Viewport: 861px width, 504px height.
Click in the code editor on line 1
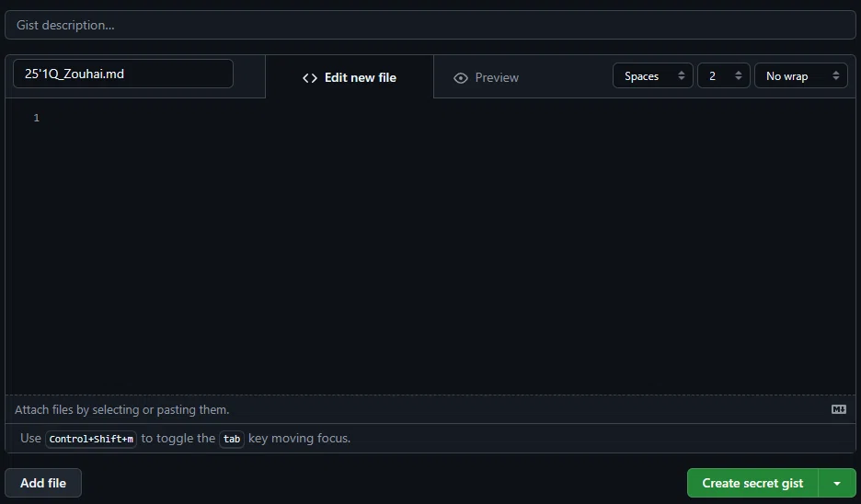pos(450,118)
